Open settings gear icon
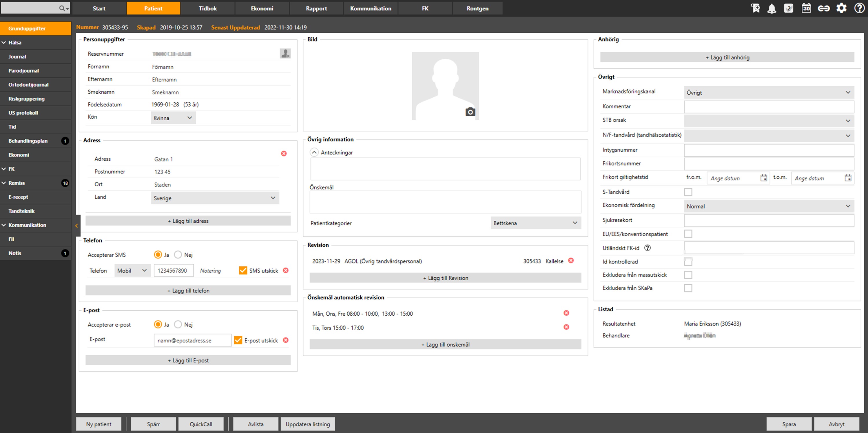The image size is (868, 433). click(x=841, y=8)
